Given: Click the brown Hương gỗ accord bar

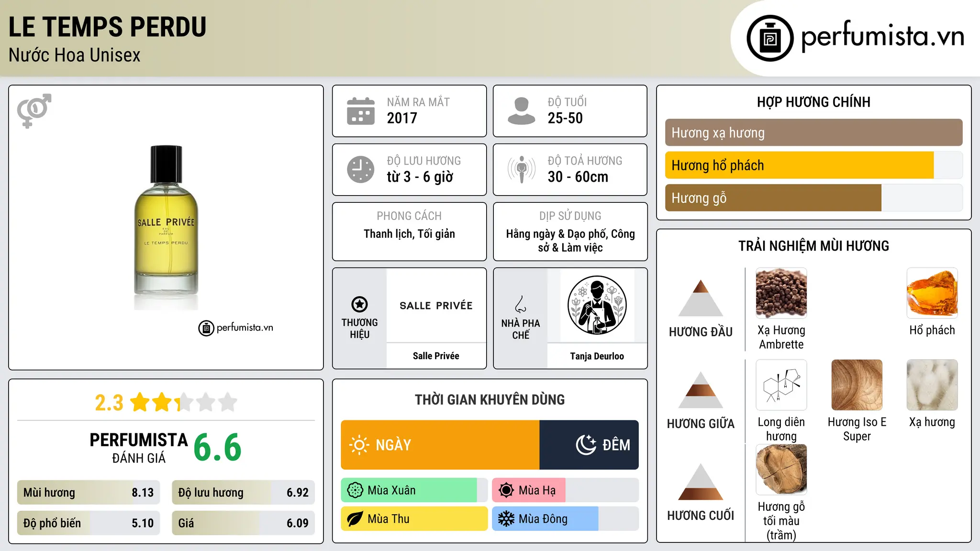Looking at the screenshot, I should coord(773,198).
